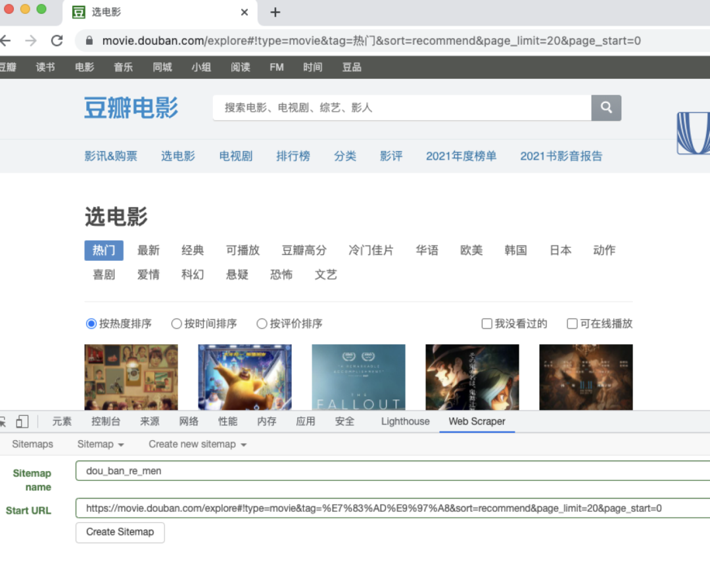Check the 我没看过的 checkbox
Screen dimensions: 710x588
click(x=487, y=324)
